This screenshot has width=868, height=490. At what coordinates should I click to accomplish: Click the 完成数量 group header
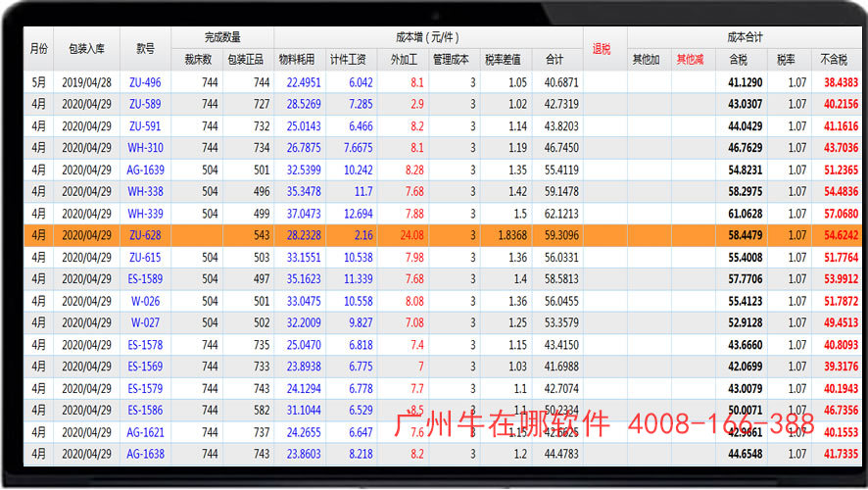point(222,37)
